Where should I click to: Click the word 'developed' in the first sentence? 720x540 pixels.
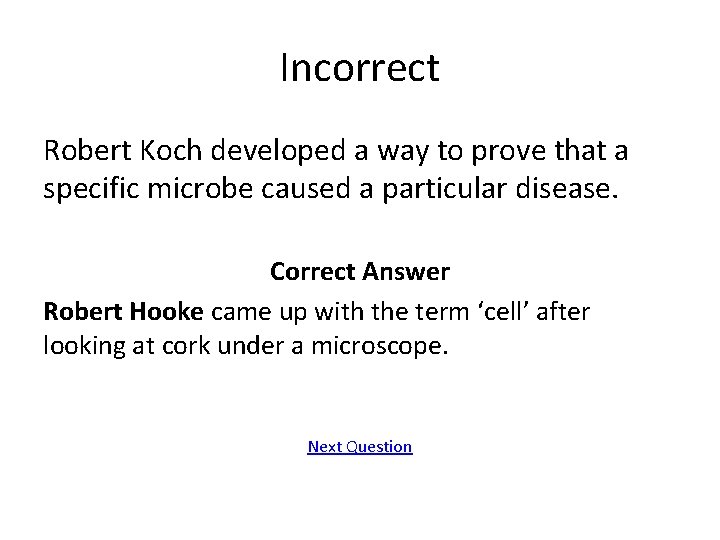click(x=278, y=152)
